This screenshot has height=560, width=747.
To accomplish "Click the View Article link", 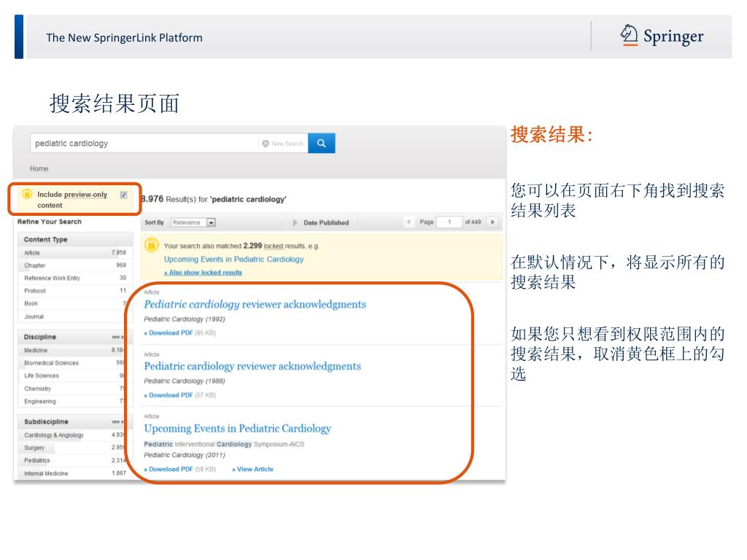I will (x=253, y=469).
